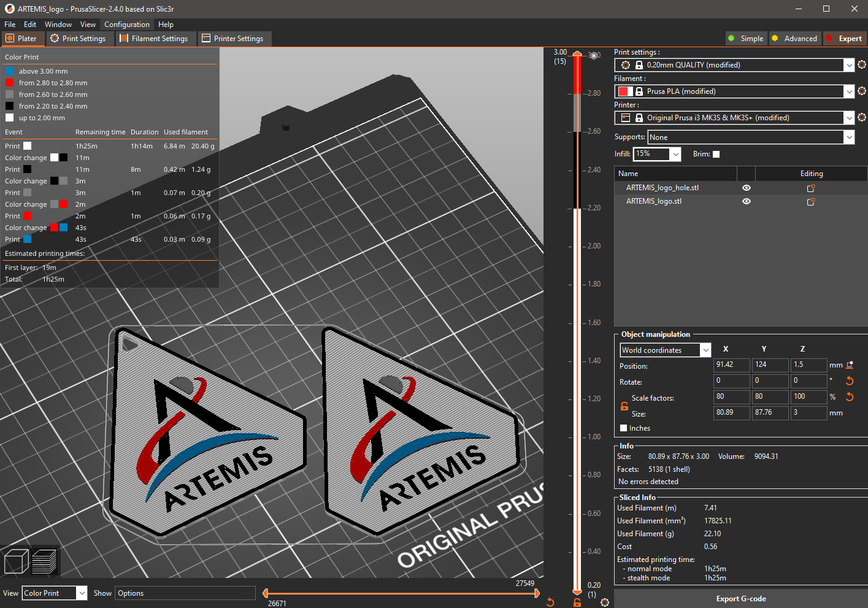The height and width of the screenshot is (608, 868).
Task: Click the undo arrow beside horizontal slider
Action: [x=550, y=602]
